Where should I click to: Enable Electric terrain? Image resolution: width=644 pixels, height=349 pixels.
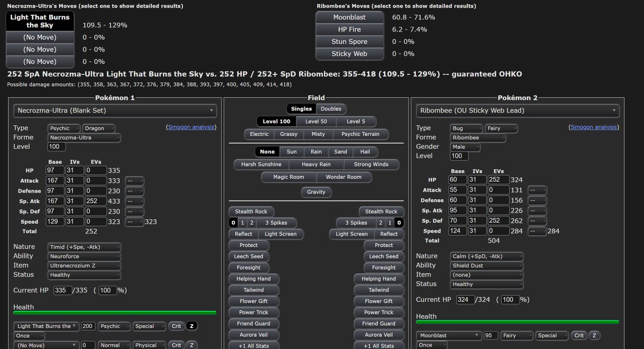[x=260, y=134]
